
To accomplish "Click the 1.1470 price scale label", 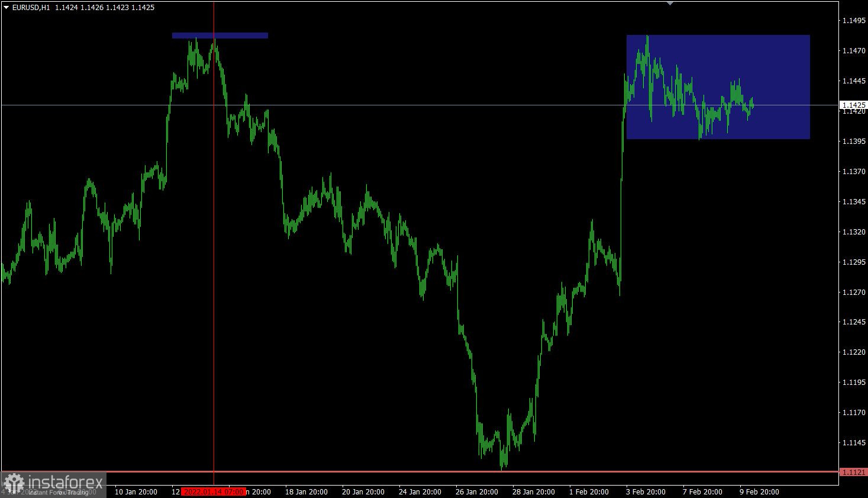I will coord(854,51).
